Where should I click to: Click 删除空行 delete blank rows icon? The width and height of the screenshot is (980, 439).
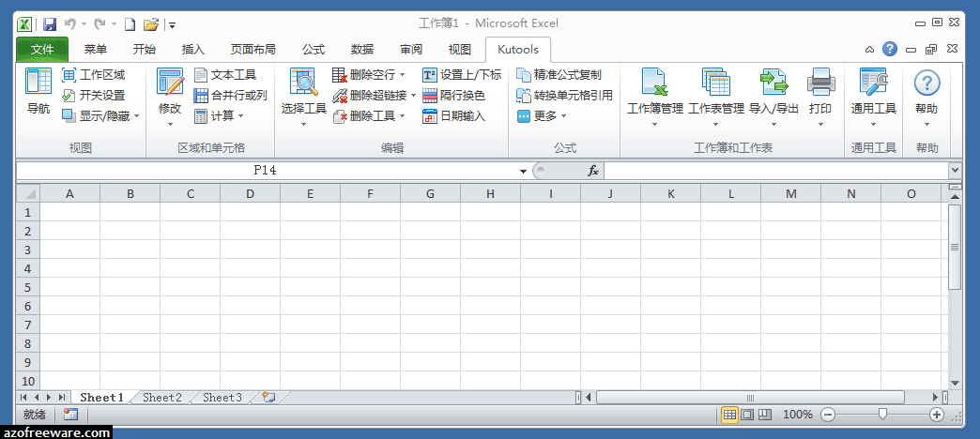340,75
